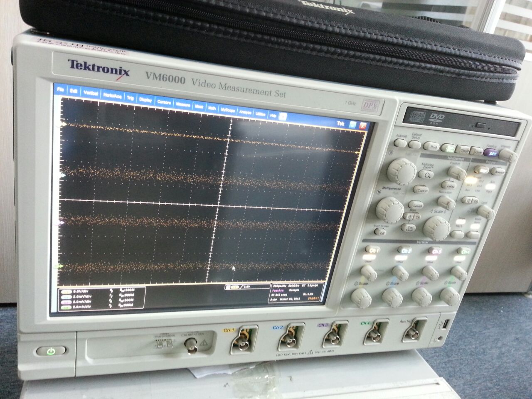Push the Default Setup button
Screen dimensions: 532x399
click(x=414, y=144)
